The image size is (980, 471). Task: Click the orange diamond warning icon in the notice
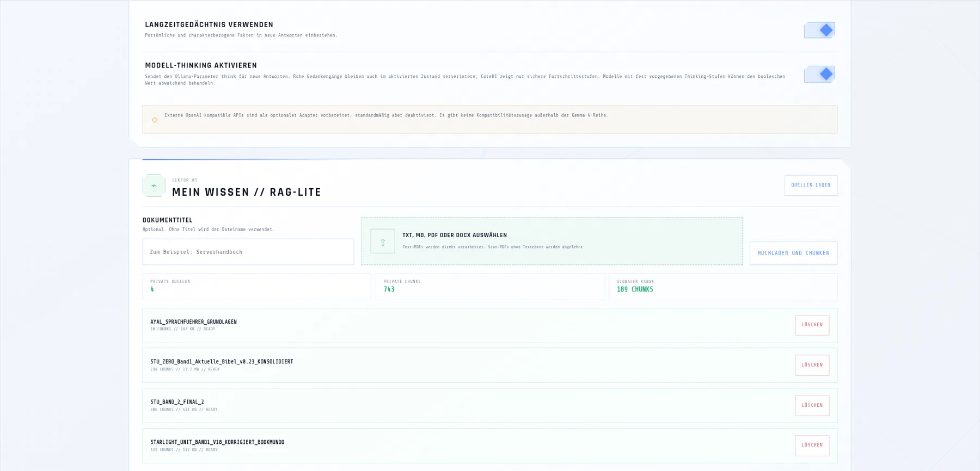(x=155, y=120)
